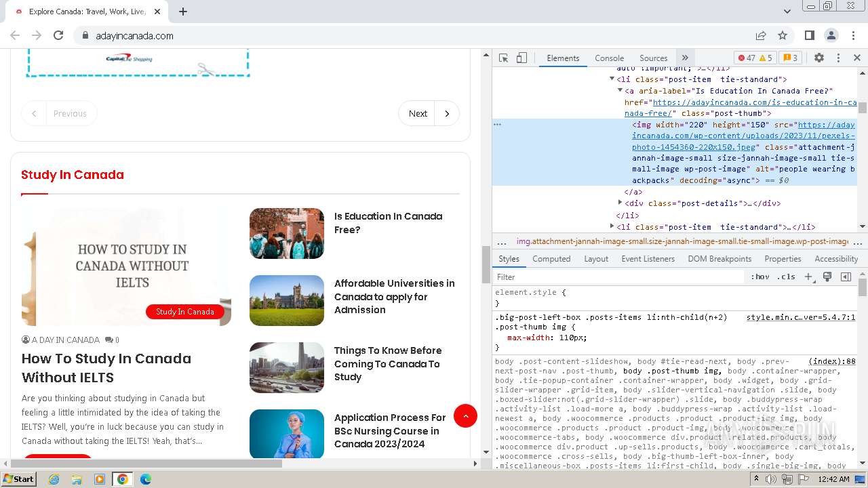The height and width of the screenshot is (488, 868).
Task: Open a new browser tab
Action: click(x=183, y=12)
